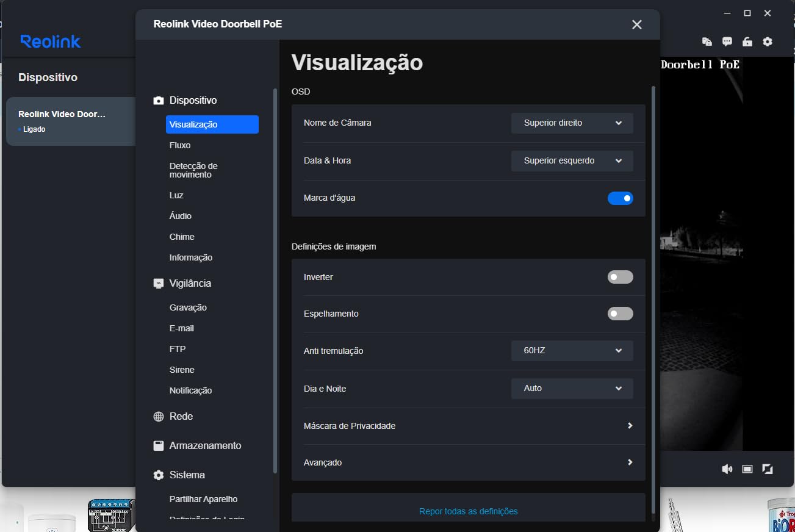795x532 pixels.
Task: Maximize the Reolink main window
Action: click(x=747, y=13)
